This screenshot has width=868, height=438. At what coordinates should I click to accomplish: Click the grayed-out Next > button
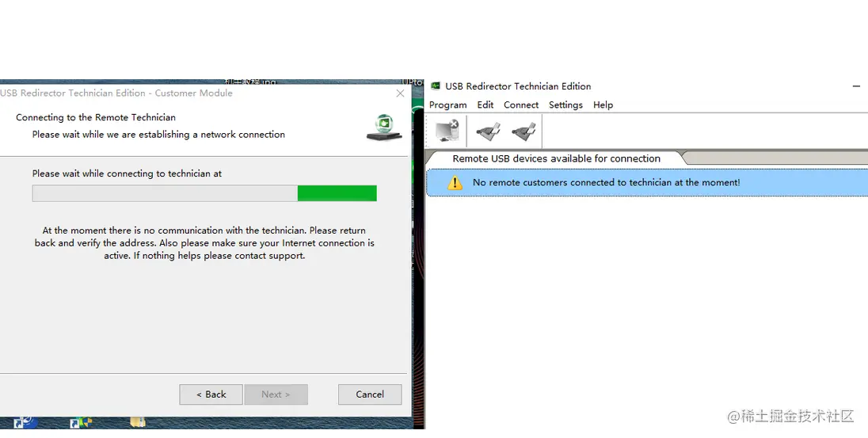[276, 394]
